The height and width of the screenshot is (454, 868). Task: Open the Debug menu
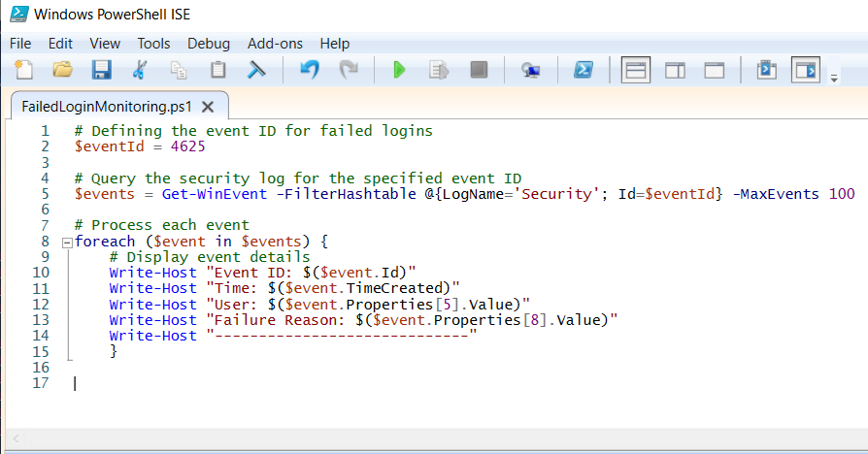(209, 44)
